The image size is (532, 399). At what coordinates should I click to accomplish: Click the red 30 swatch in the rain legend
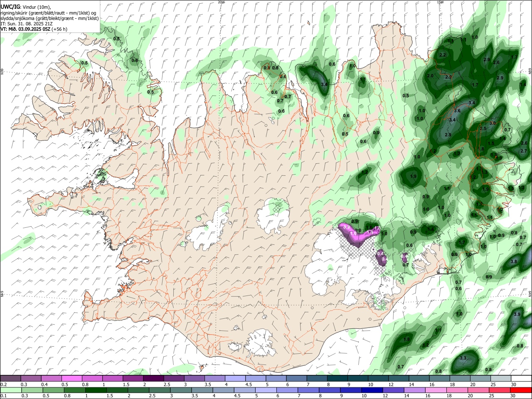tap(520, 390)
